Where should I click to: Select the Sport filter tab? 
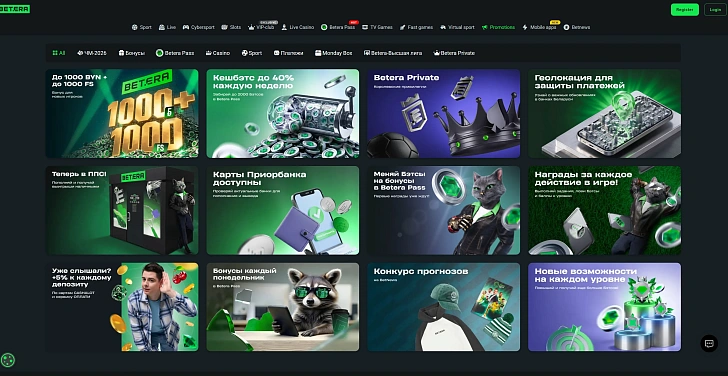coord(252,53)
